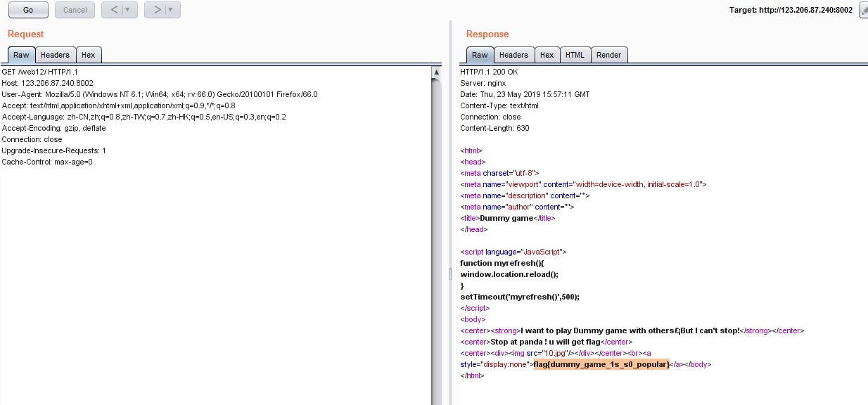Click the GET /web12/ HTTP/1.1 line
This screenshot has width=868, height=405.
tap(39, 72)
